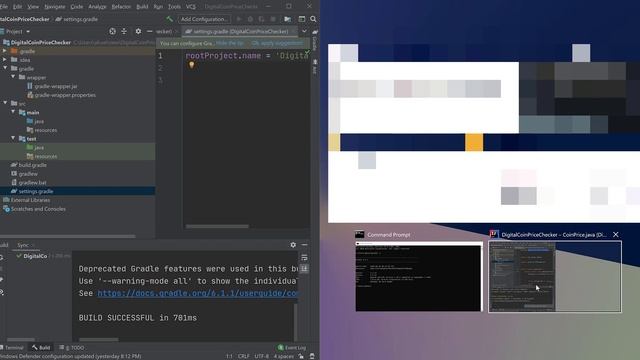This screenshot has height=360, width=640.
Task: Click the Collapse All icon in Project panel
Action: pos(124,31)
